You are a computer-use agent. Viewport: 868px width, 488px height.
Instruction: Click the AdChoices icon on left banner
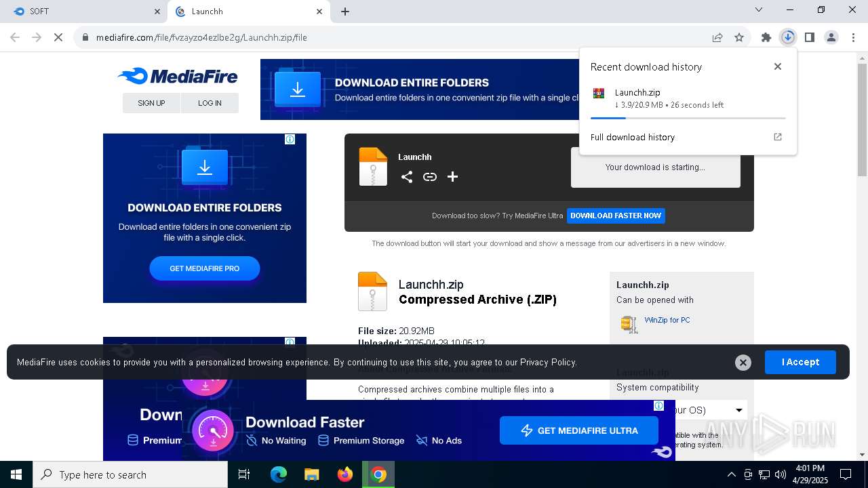pyautogui.click(x=290, y=139)
